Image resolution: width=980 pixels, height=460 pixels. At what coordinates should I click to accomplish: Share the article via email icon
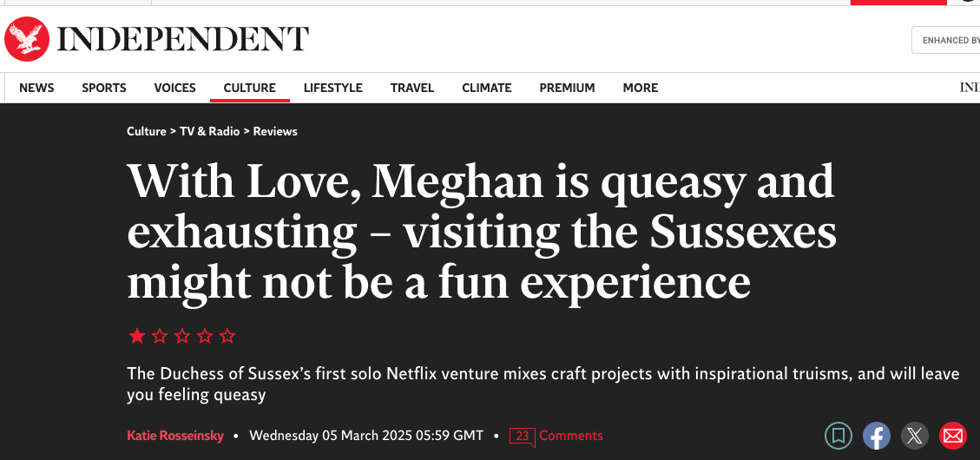coord(953,435)
